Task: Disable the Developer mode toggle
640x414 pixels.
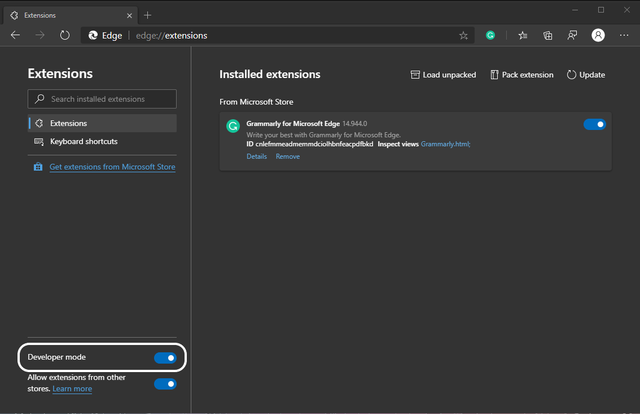Action: coord(165,357)
